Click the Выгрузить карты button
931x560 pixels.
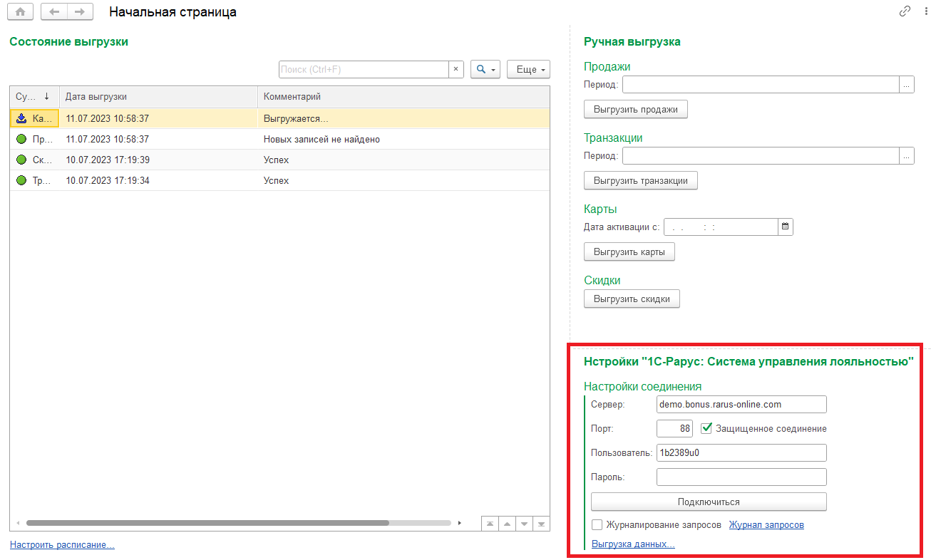click(x=629, y=252)
